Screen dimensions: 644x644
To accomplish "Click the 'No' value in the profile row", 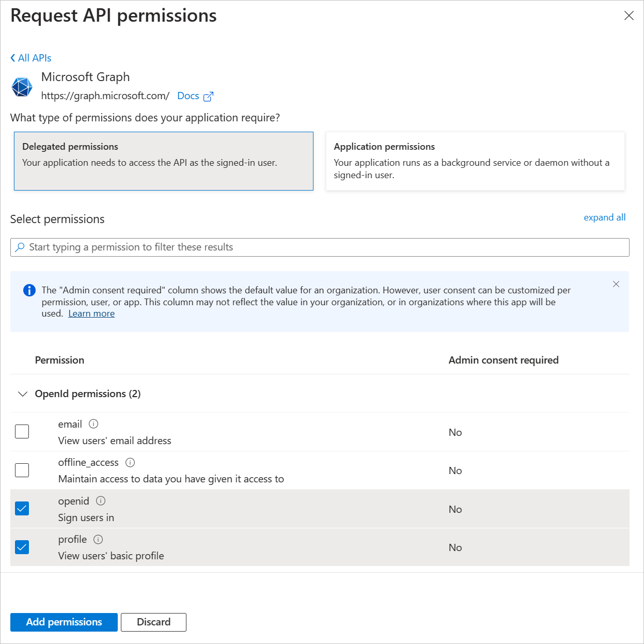I will click(x=455, y=548).
